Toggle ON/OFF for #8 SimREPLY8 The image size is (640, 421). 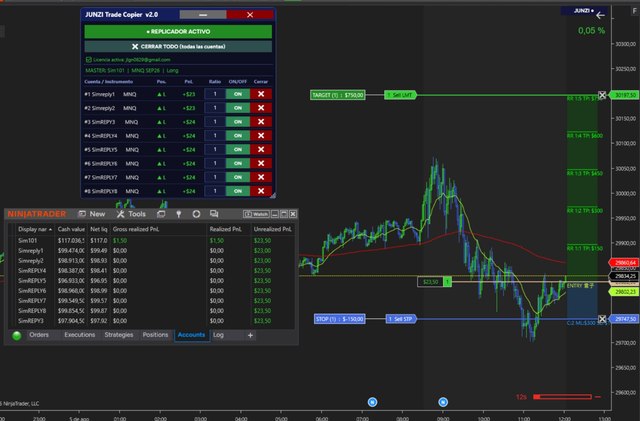238,191
